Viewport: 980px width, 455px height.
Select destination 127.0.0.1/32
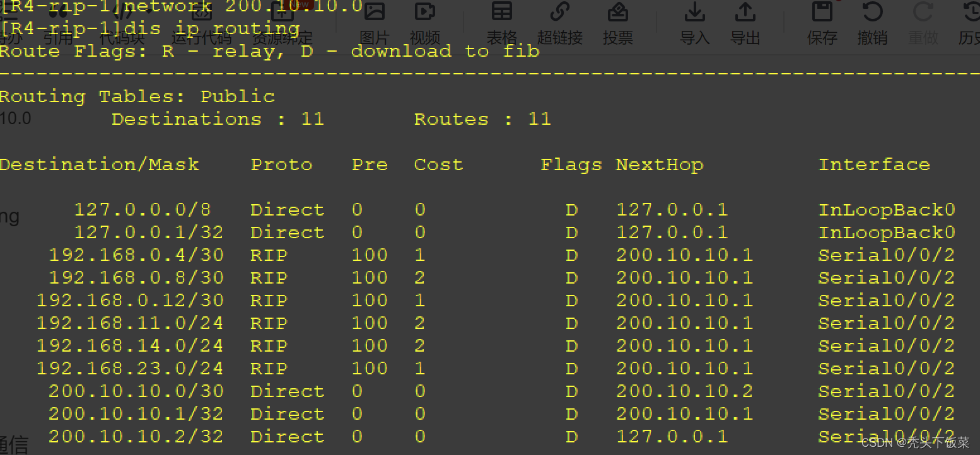(149, 233)
